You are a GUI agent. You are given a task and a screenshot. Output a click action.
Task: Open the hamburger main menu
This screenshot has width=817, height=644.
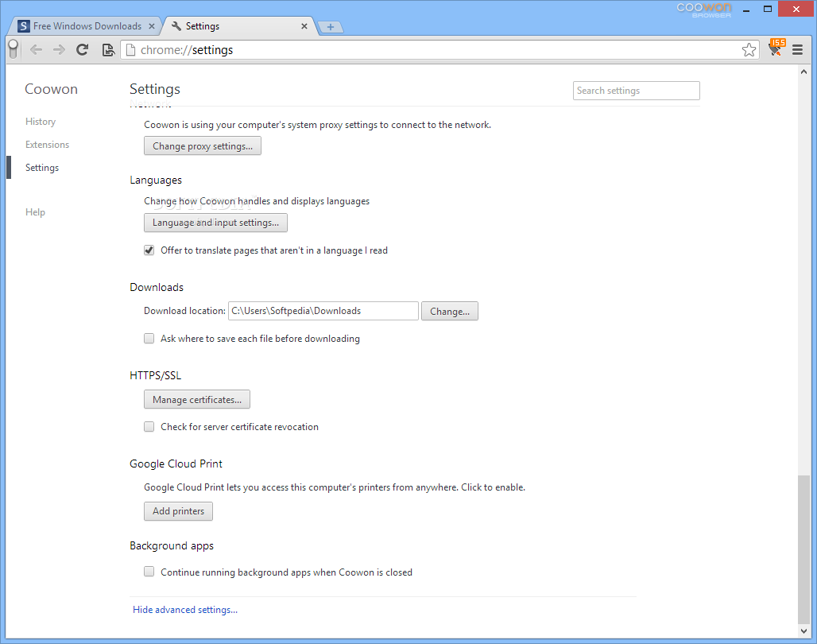pos(797,49)
